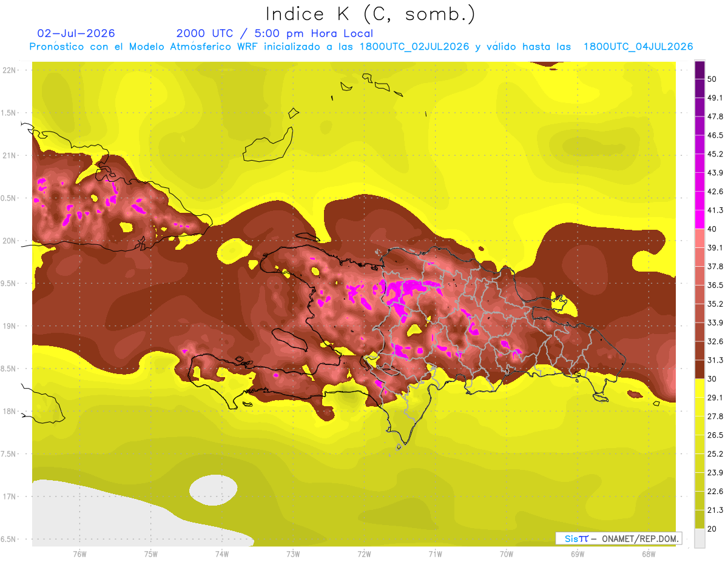Click the "18N" latitude label
This screenshot has width=728, height=562.
8,411
